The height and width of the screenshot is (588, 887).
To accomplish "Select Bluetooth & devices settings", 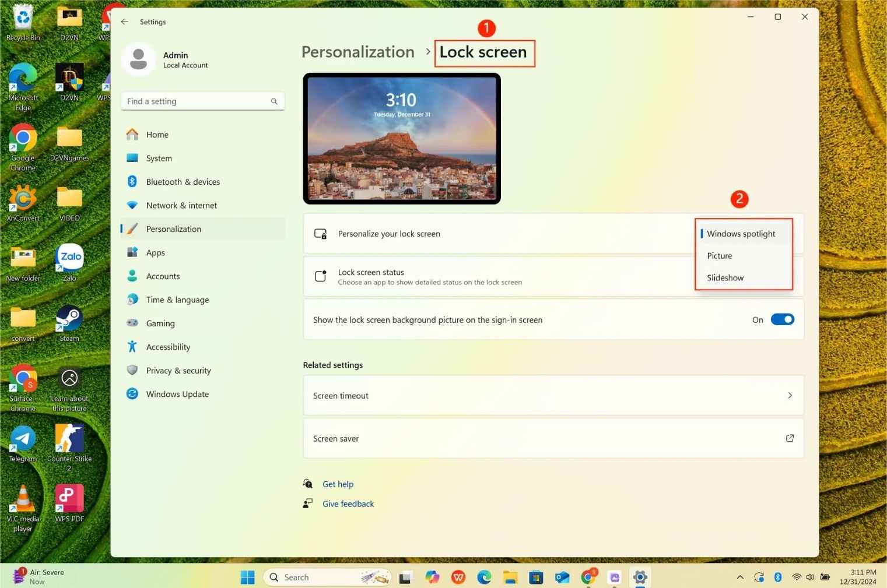I will 183,181.
